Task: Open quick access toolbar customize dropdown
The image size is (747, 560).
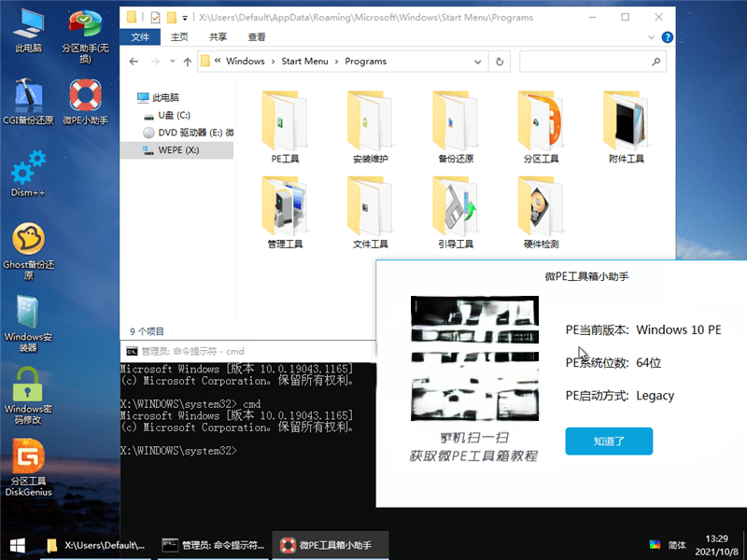Action: click(x=185, y=18)
